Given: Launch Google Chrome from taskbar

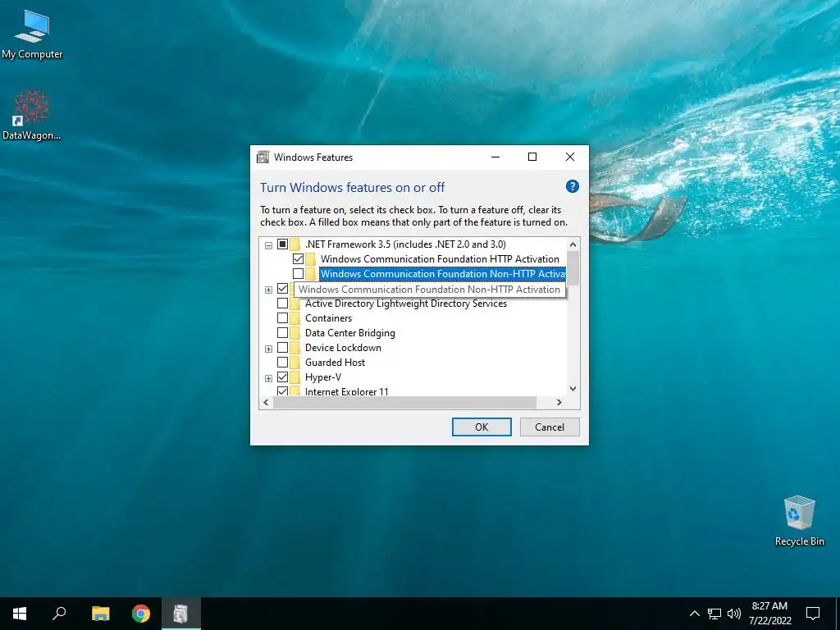Looking at the screenshot, I should [141, 614].
